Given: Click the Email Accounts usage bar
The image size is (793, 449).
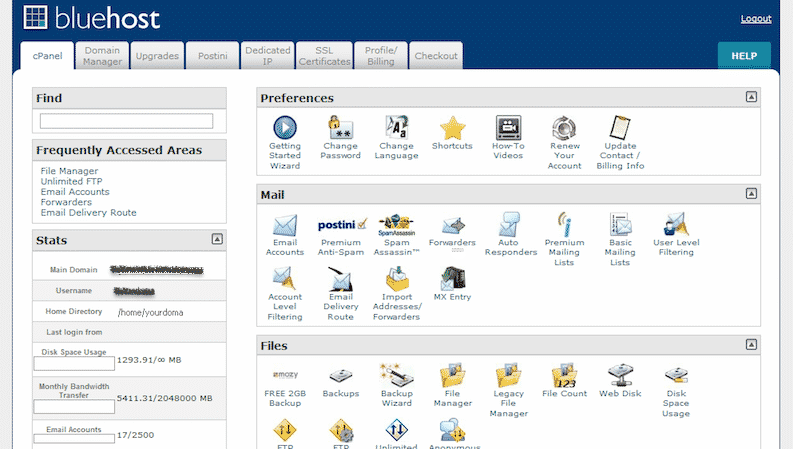Looking at the screenshot, I should 74,438.
